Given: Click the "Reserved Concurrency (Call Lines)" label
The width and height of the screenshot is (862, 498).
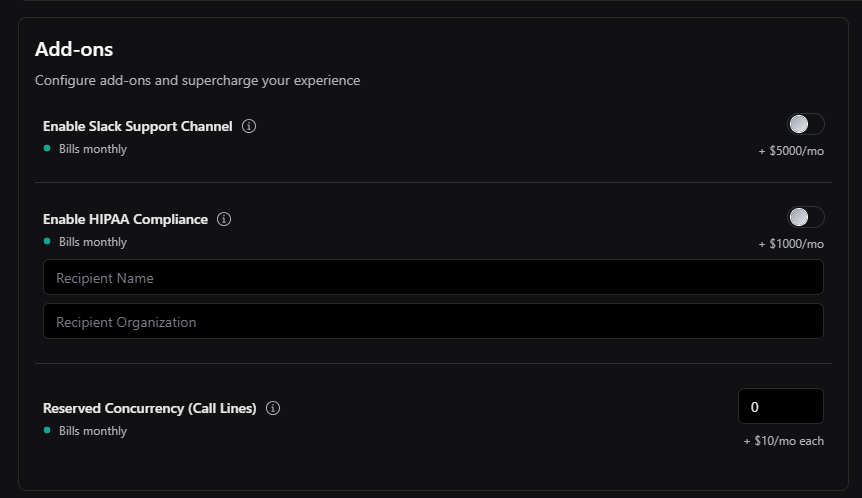Looking at the screenshot, I should tap(150, 409).
